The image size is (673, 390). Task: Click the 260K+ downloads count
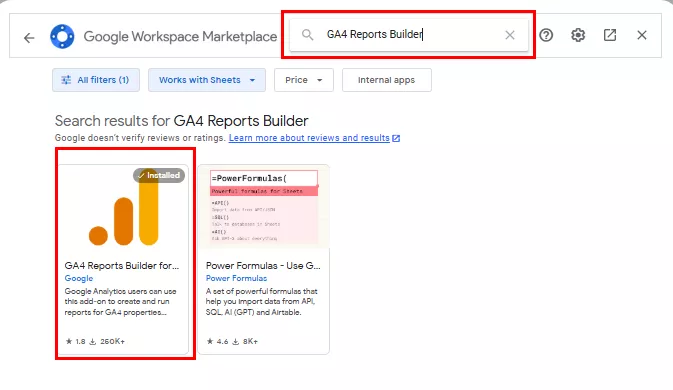point(107,342)
